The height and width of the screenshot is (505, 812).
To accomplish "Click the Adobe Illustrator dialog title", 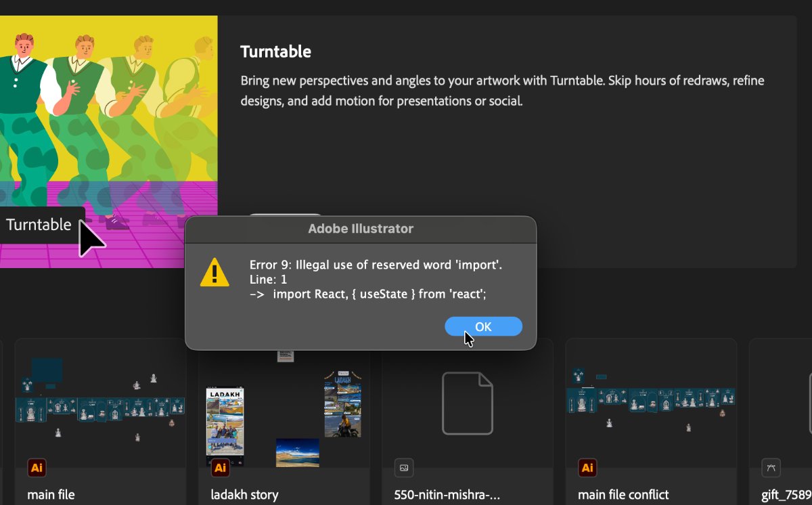I will pyautogui.click(x=361, y=229).
